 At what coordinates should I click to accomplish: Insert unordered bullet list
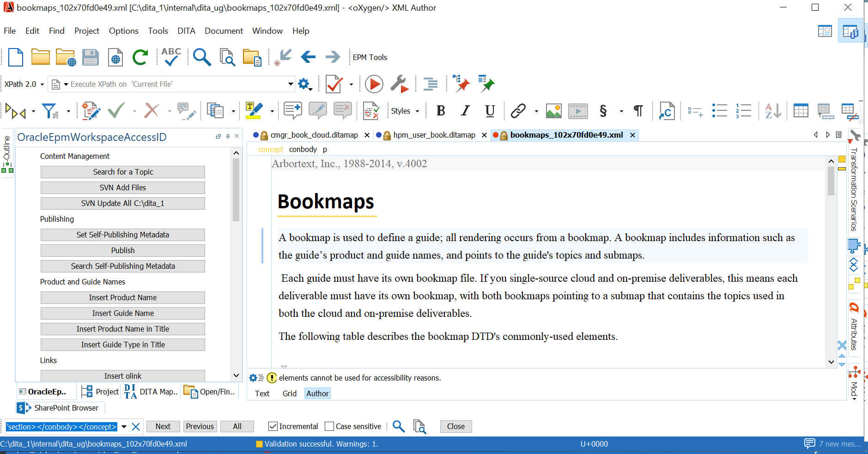[719, 111]
